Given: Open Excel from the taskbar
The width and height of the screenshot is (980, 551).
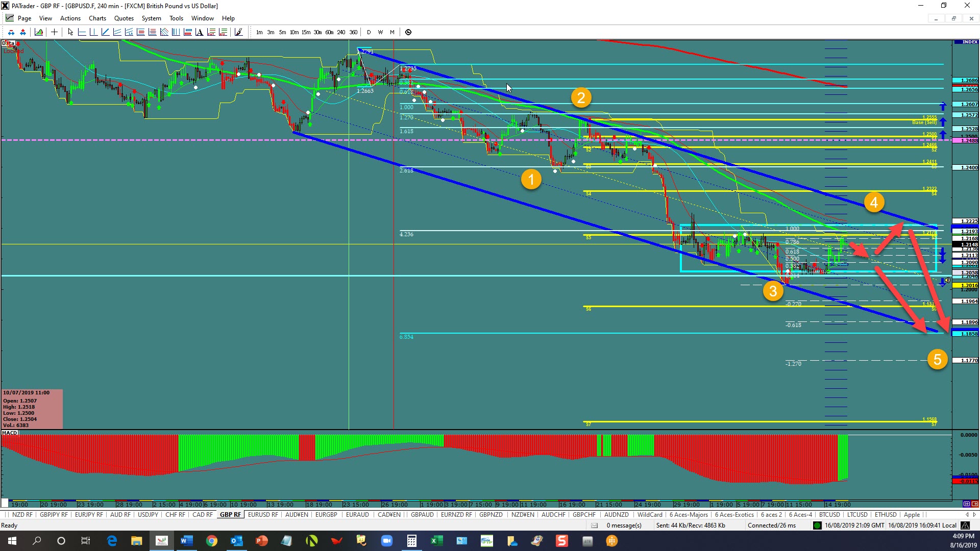Looking at the screenshot, I should (x=437, y=541).
